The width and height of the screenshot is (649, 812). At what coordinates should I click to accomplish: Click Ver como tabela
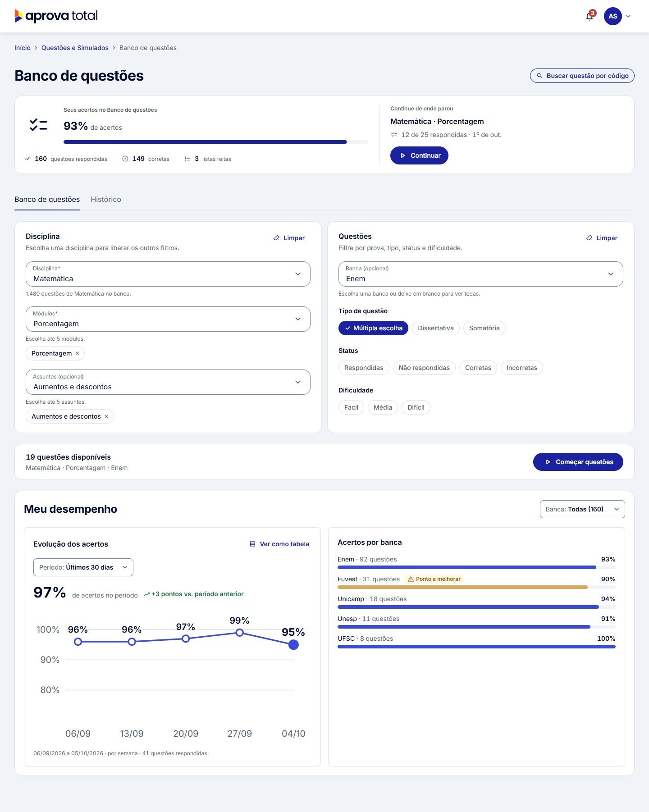(279, 544)
